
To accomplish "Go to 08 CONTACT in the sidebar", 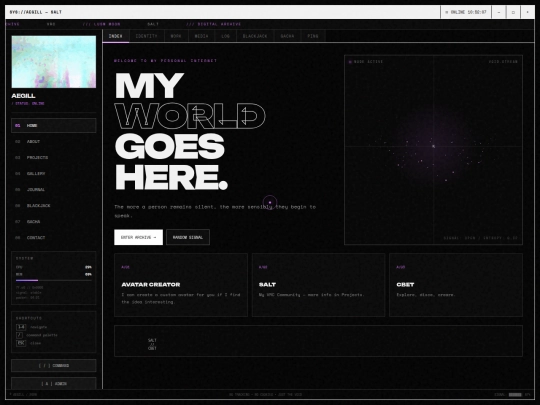I will tap(54, 238).
